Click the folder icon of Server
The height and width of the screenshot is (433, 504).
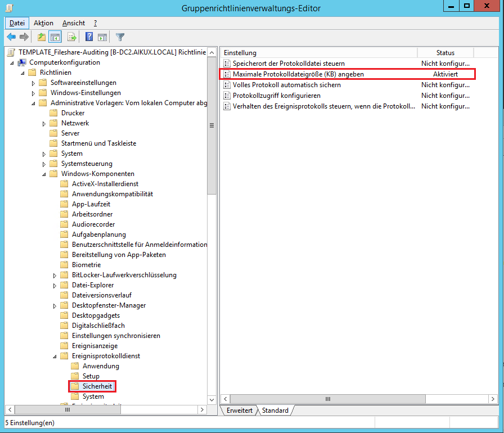click(x=53, y=133)
